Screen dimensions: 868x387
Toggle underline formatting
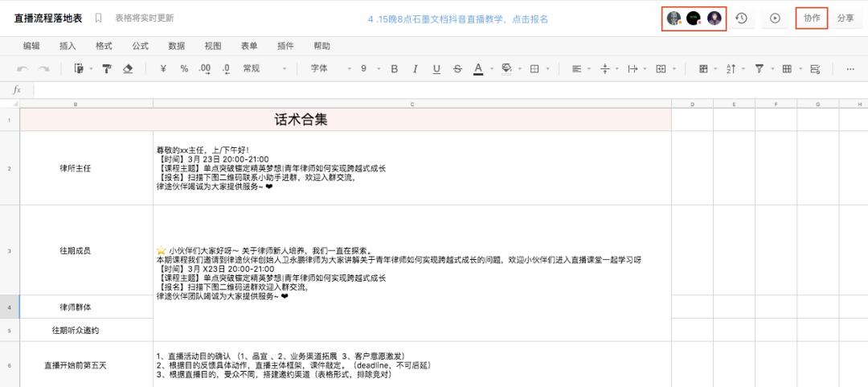click(436, 68)
